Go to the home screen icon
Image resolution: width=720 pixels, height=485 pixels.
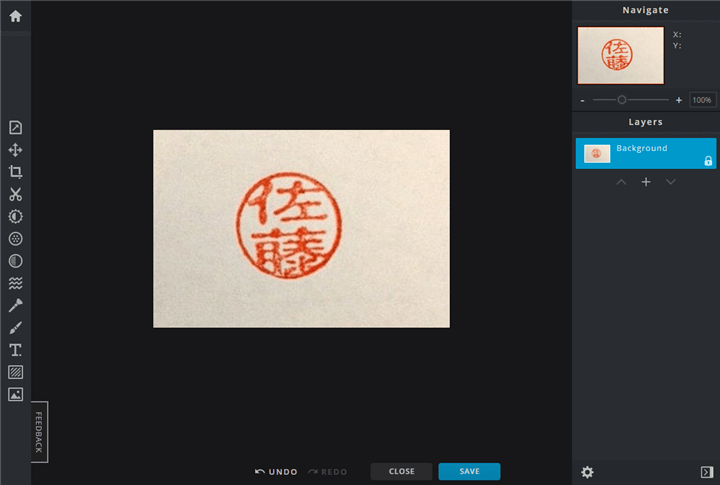(15, 16)
